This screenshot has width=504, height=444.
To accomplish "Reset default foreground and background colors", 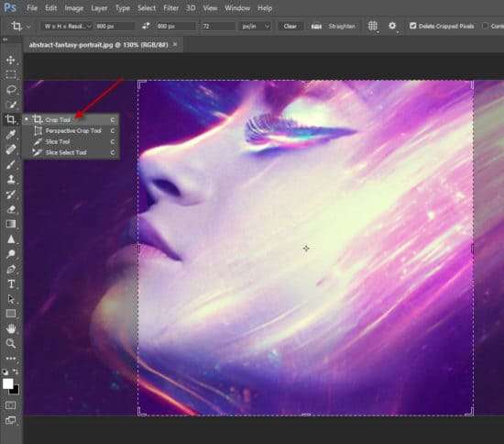I will pyautogui.click(x=5, y=372).
